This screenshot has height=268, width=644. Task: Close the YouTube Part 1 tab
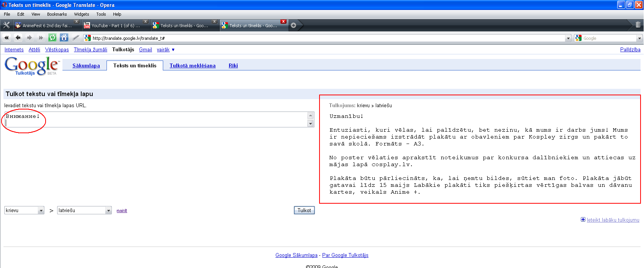(x=146, y=21)
